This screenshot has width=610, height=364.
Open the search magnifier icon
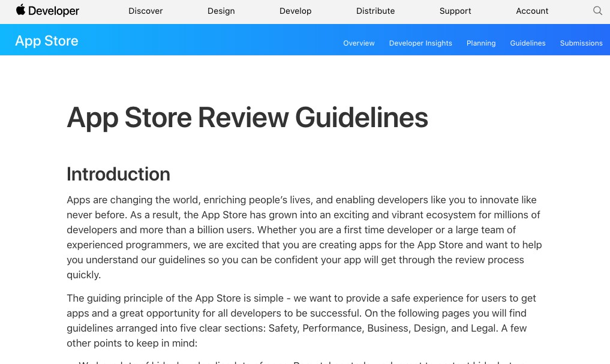597,11
